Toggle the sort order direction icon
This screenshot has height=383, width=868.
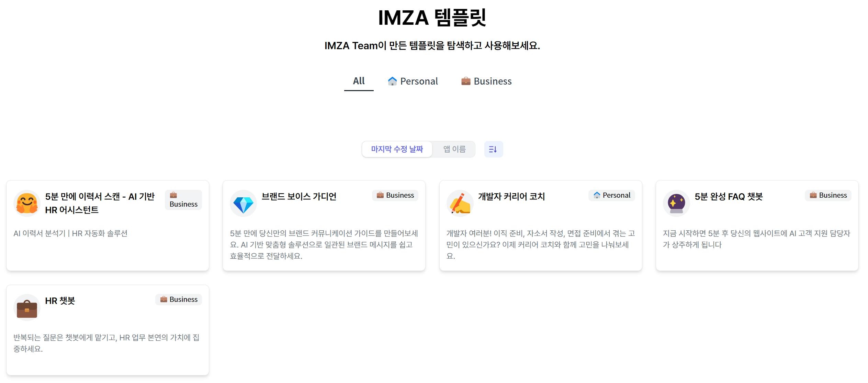pyautogui.click(x=493, y=149)
